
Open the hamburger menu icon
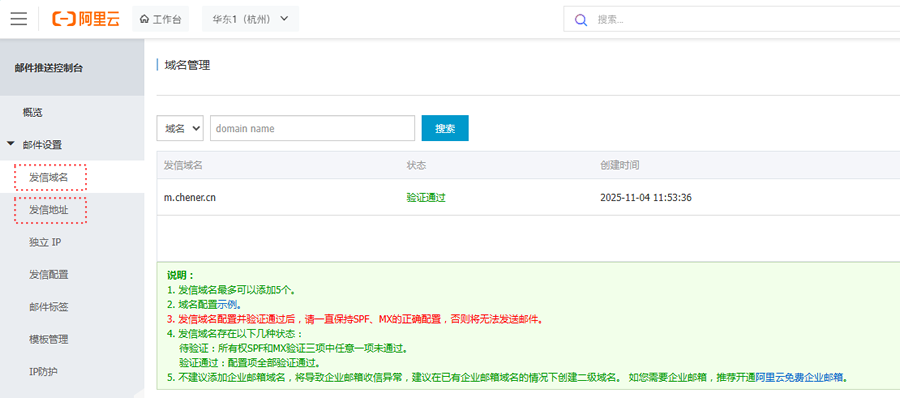click(19, 19)
